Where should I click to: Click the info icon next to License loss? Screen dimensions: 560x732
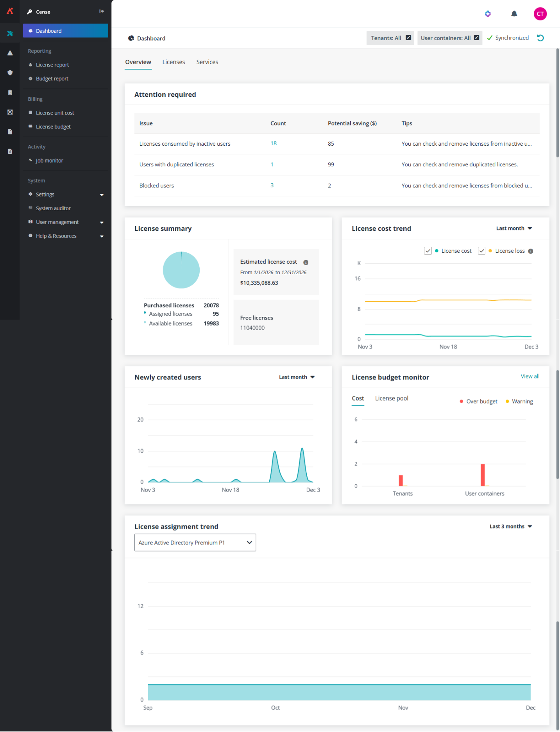tap(530, 251)
